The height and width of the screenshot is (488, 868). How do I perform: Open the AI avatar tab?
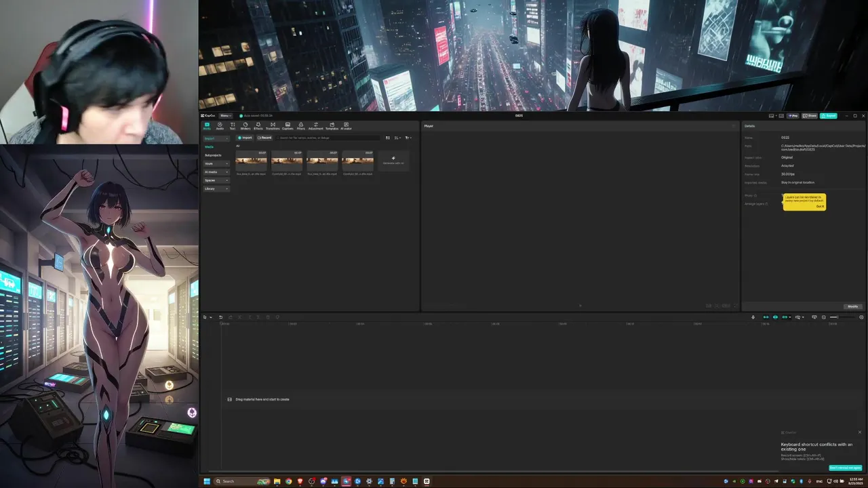point(347,126)
